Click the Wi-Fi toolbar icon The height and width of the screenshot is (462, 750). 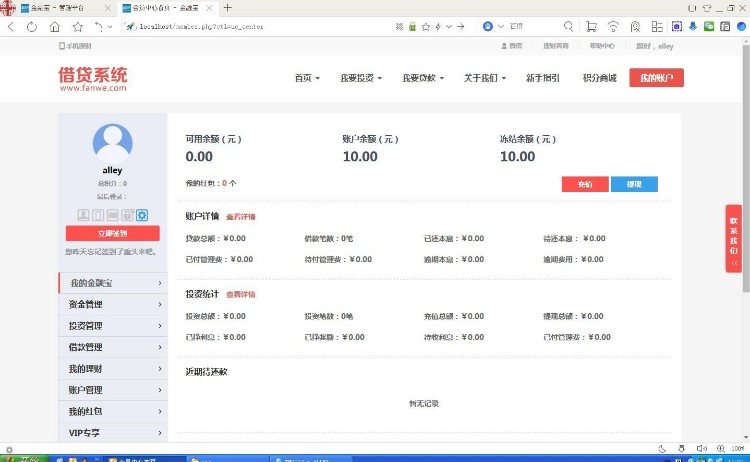click(613, 27)
